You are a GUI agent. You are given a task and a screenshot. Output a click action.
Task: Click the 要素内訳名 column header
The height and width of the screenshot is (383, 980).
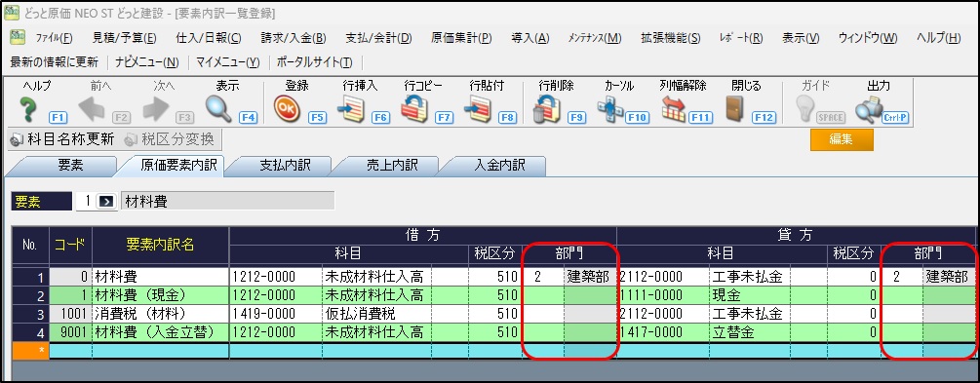click(160, 246)
